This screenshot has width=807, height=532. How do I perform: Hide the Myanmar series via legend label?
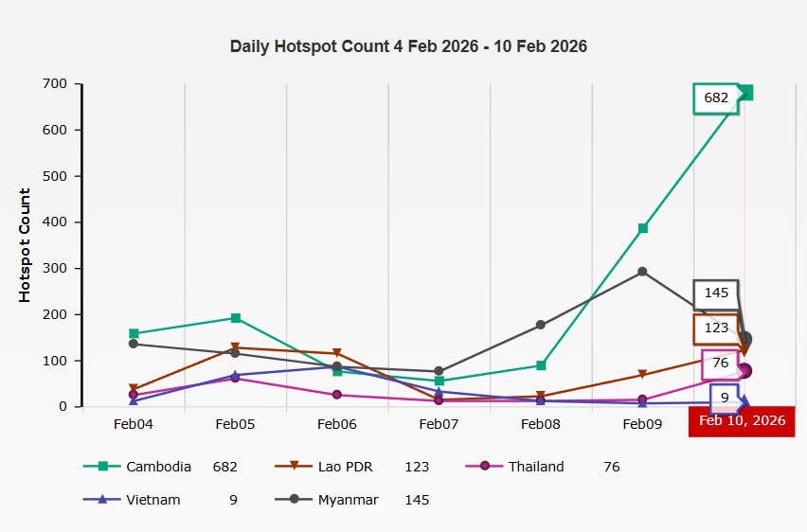(348, 500)
